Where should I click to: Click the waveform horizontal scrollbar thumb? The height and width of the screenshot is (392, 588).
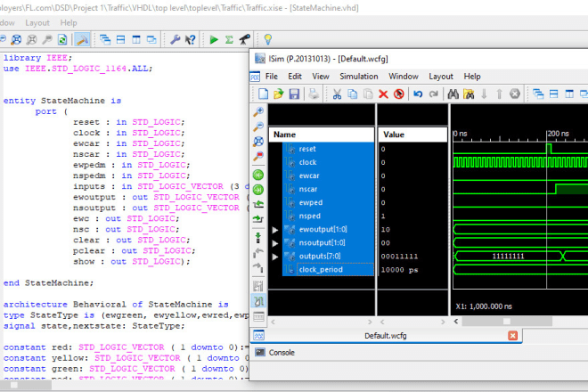pos(507,322)
